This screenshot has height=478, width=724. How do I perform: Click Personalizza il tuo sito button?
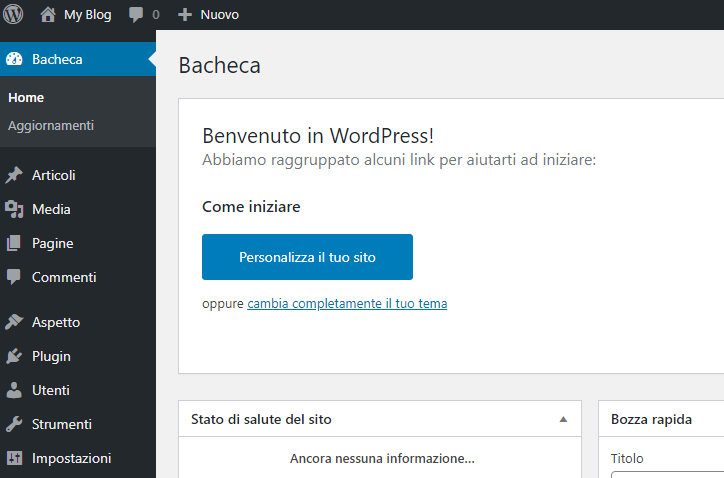[x=307, y=257]
